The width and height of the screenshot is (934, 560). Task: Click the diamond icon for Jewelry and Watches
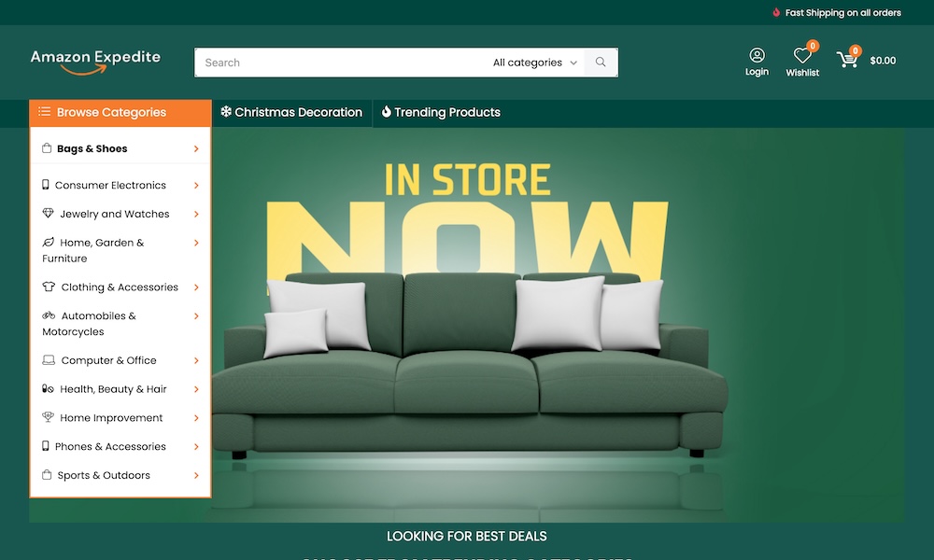(x=48, y=213)
